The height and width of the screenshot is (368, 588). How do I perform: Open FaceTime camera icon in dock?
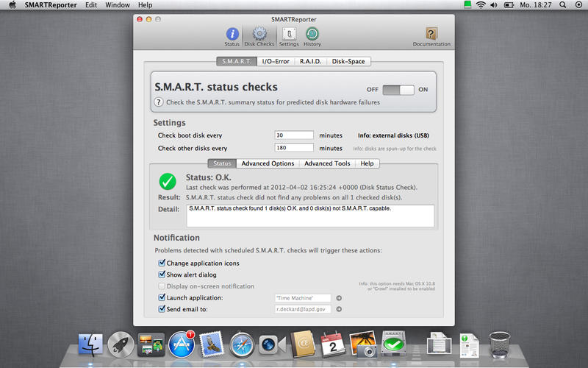(272, 344)
